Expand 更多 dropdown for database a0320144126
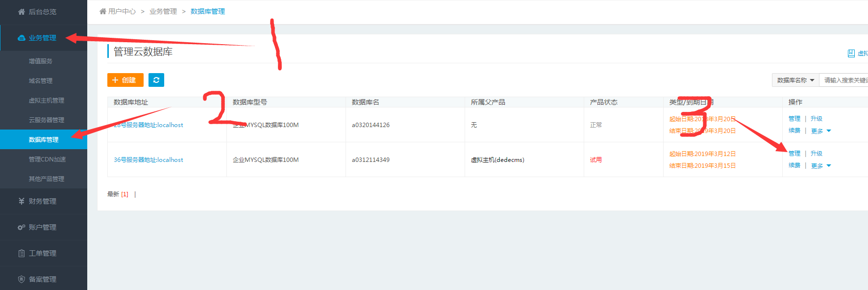This screenshot has height=290, width=868. pyautogui.click(x=821, y=131)
